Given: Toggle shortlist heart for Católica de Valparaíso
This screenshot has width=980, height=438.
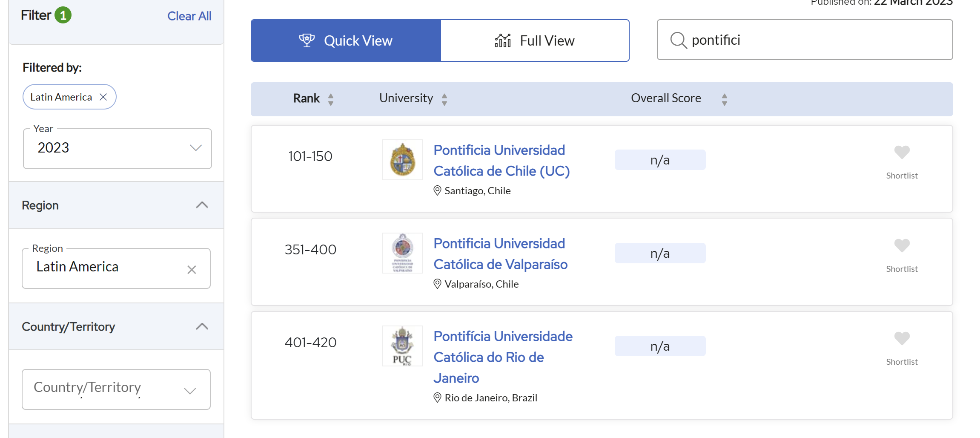Looking at the screenshot, I should [902, 246].
